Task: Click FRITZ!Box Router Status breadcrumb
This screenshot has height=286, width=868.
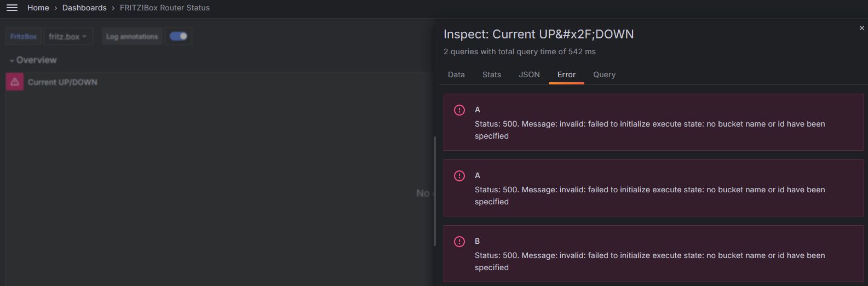Action: pyautogui.click(x=165, y=8)
